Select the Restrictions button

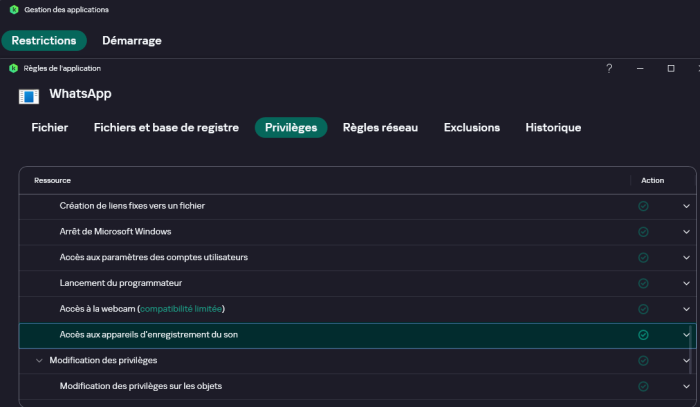coord(44,41)
